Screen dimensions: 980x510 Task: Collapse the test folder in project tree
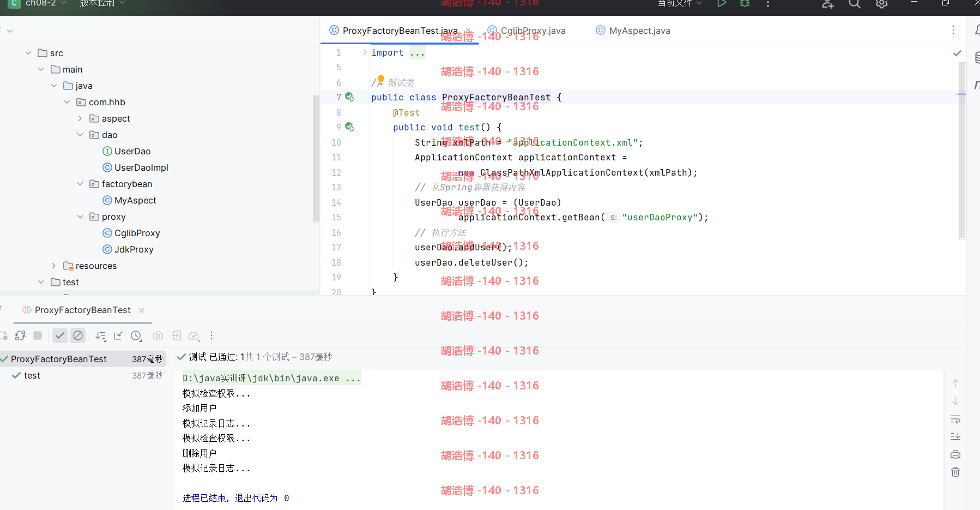[x=41, y=282]
